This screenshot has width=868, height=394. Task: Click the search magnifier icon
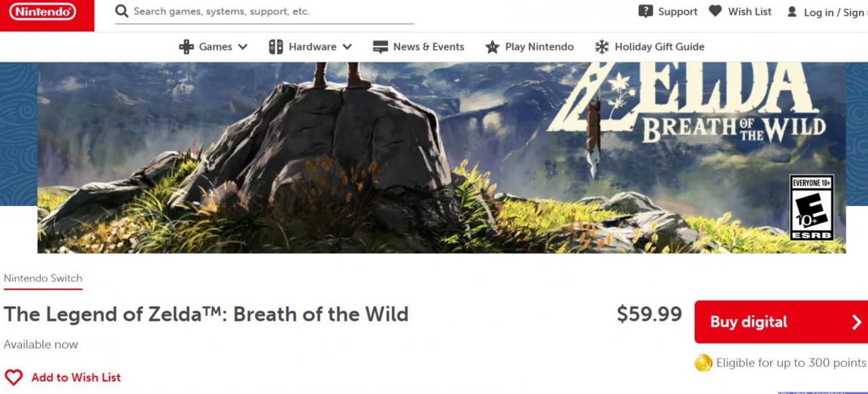(122, 12)
